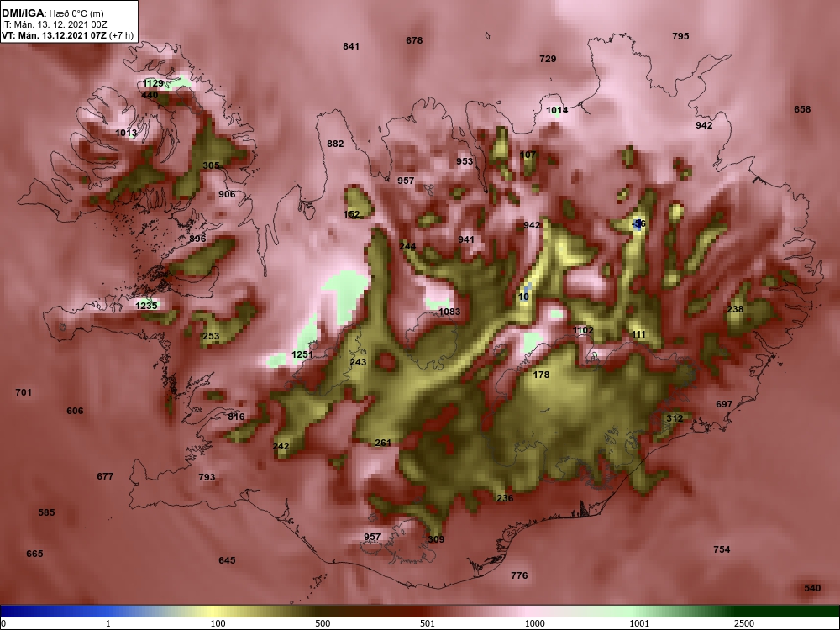Click the 540 offshore value label
This screenshot has height=630, width=840.
[x=812, y=588]
